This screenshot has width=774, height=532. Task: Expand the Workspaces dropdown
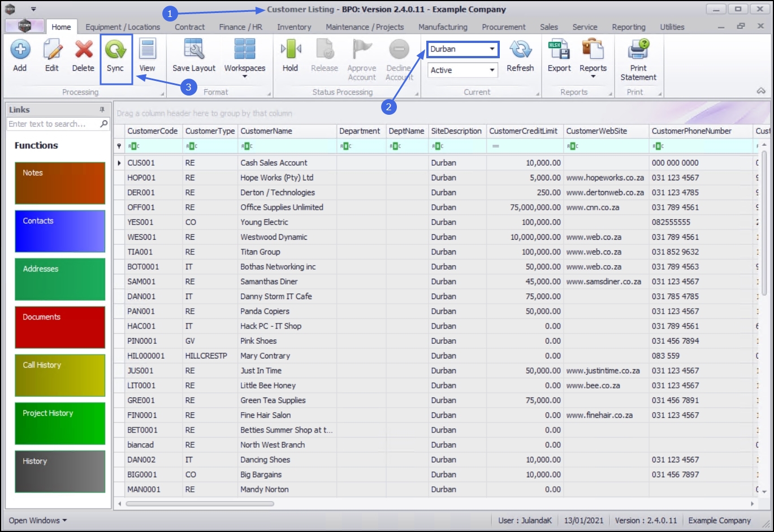245,76
